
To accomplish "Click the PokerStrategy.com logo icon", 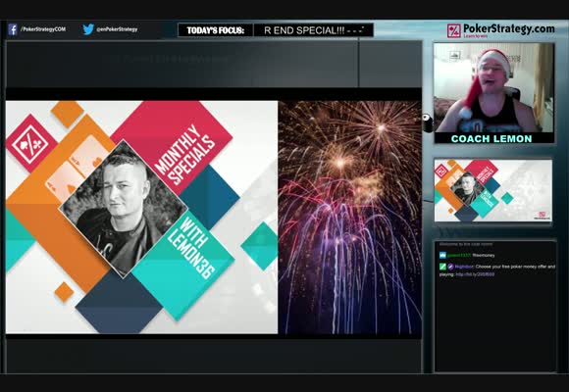I will coord(453,30).
